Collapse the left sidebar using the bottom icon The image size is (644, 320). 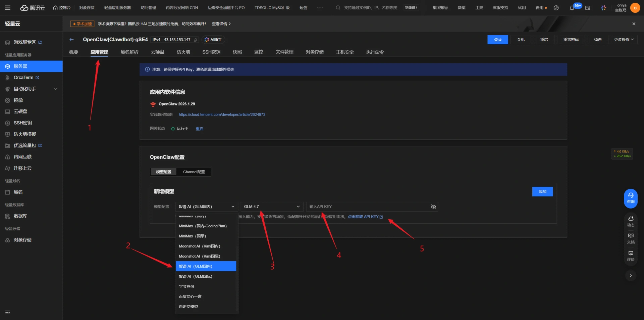pyautogui.click(x=7, y=312)
